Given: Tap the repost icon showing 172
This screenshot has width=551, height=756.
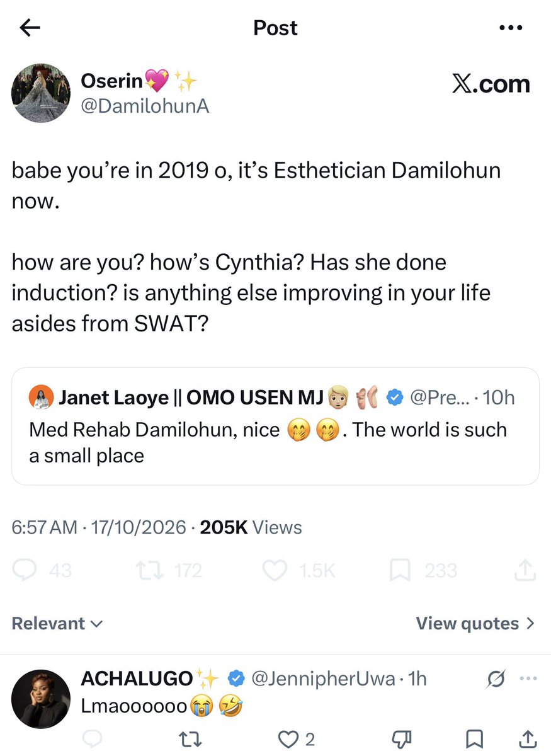Looking at the screenshot, I should (x=169, y=571).
